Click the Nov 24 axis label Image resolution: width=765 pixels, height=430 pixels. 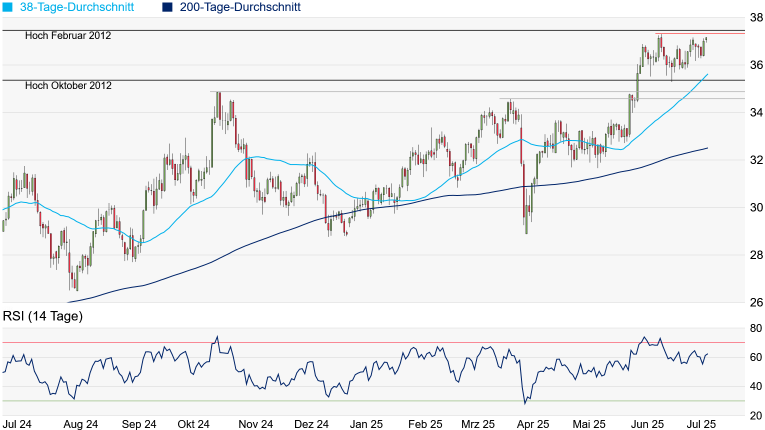pyautogui.click(x=256, y=424)
